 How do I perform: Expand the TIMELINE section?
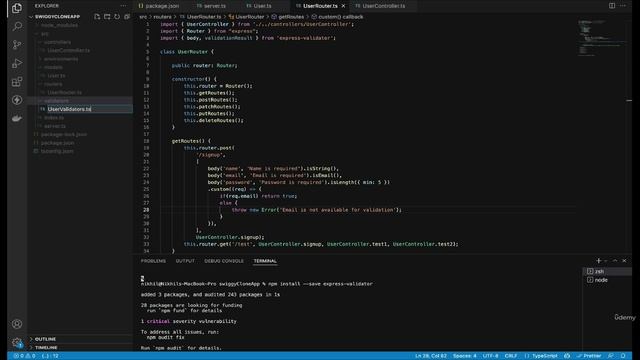[46, 348]
